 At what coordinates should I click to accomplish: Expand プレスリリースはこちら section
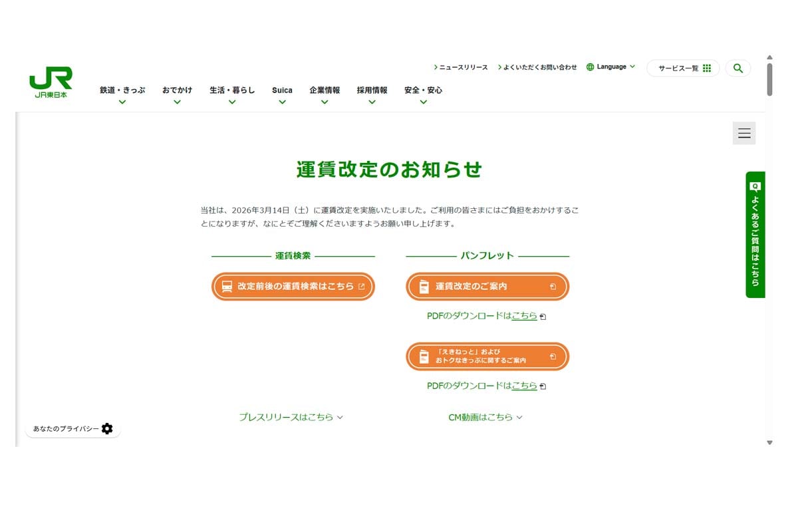[291, 417]
